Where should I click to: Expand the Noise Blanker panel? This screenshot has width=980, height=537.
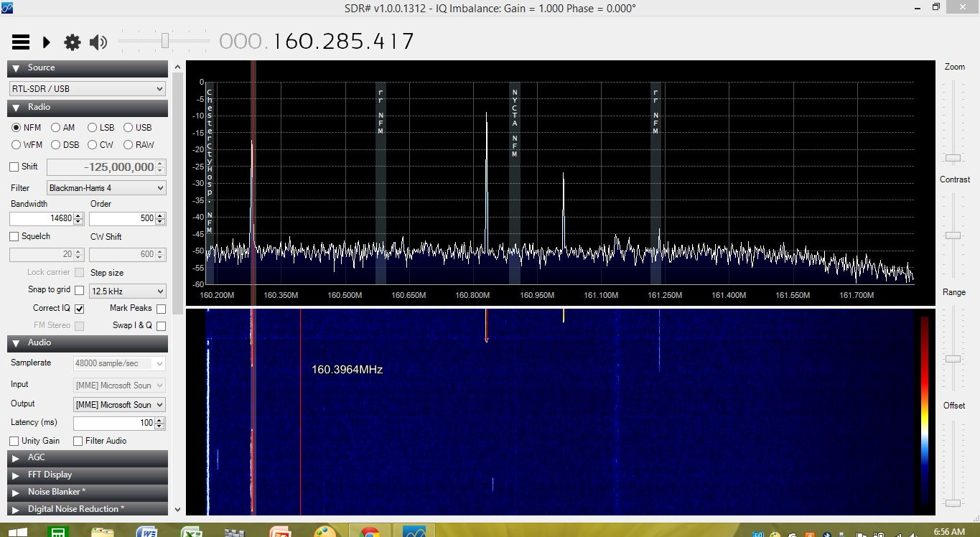tap(88, 492)
